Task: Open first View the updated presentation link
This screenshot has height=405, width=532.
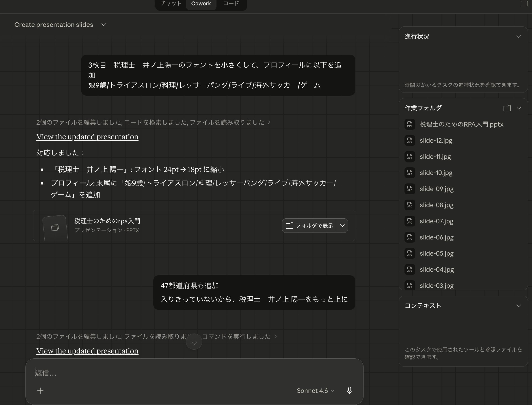Action: point(87,137)
